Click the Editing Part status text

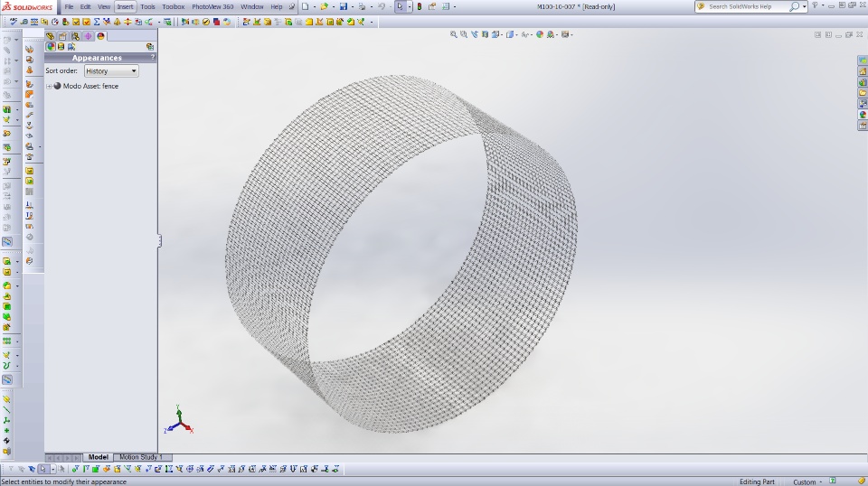(x=757, y=482)
